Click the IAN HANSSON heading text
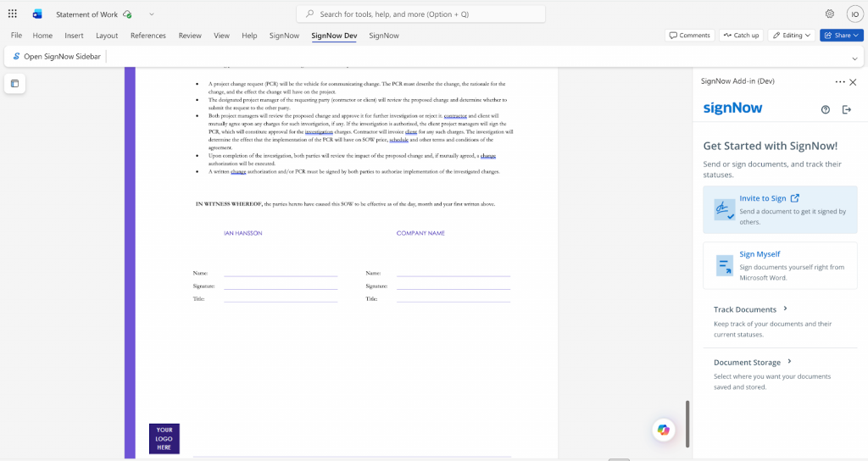This screenshot has width=868, height=461. 243,233
